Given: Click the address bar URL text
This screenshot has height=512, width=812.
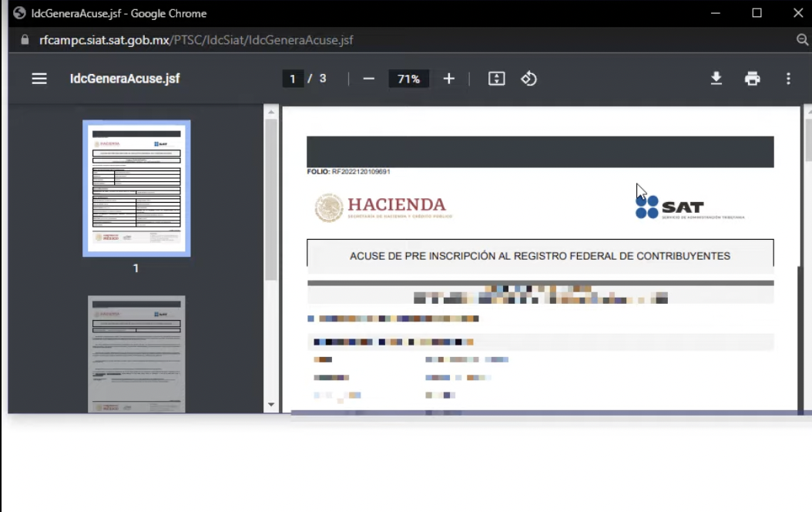Looking at the screenshot, I should [x=196, y=40].
